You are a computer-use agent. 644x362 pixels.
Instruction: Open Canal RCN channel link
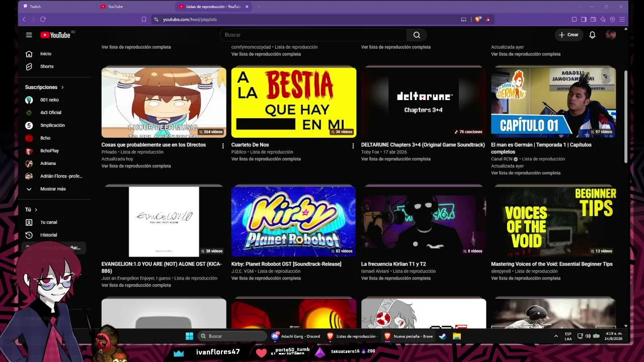pyautogui.click(x=502, y=159)
